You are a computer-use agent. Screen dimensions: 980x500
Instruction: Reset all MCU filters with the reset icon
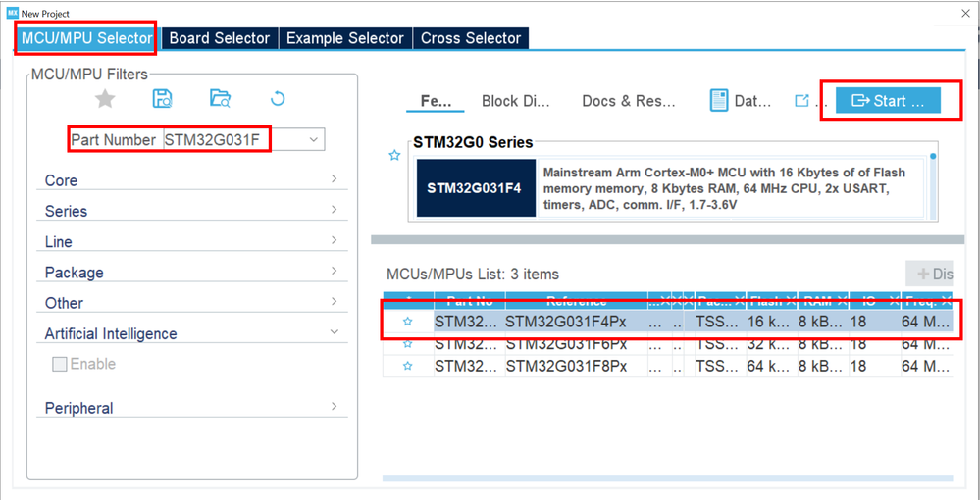[278, 99]
